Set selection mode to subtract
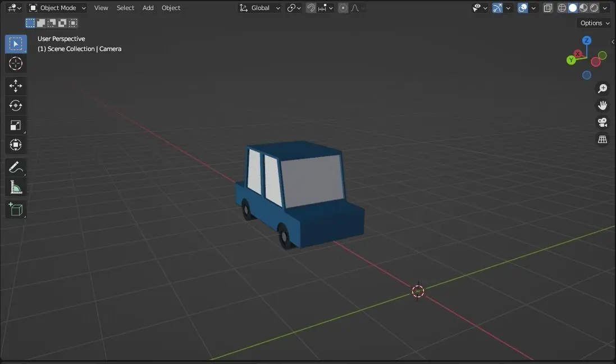Screen dimensions: 616x364 point(52,23)
